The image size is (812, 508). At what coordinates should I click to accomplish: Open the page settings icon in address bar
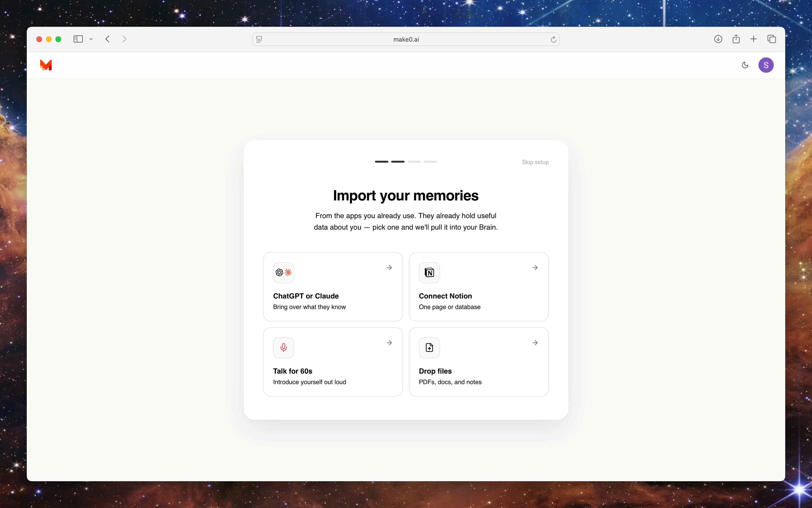(259, 39)
